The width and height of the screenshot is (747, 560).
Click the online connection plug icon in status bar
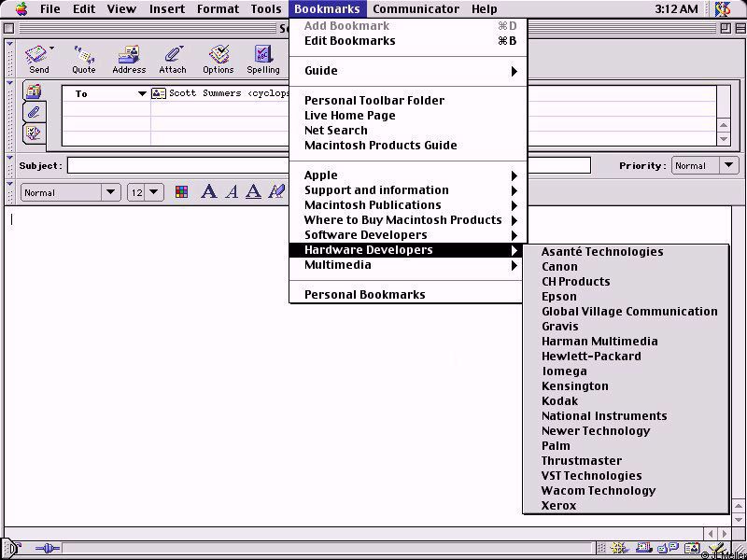[x=48, y=549]
